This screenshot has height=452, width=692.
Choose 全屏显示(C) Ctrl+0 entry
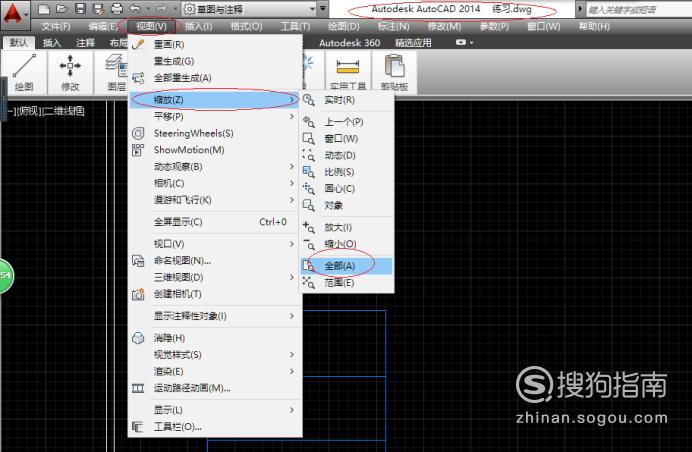[x=214, y=222]
